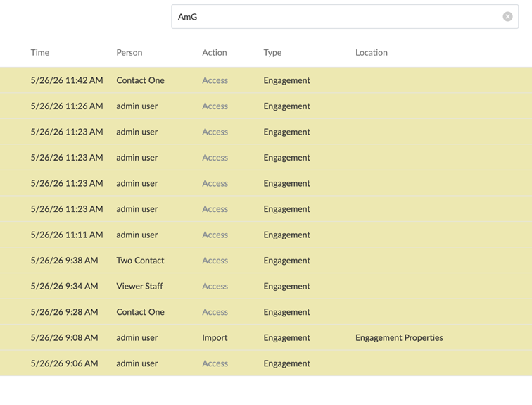Open the Access link in the 9:28 AM row
The image size is (532, 405).
pyautogui.click(x=215, y=312)
